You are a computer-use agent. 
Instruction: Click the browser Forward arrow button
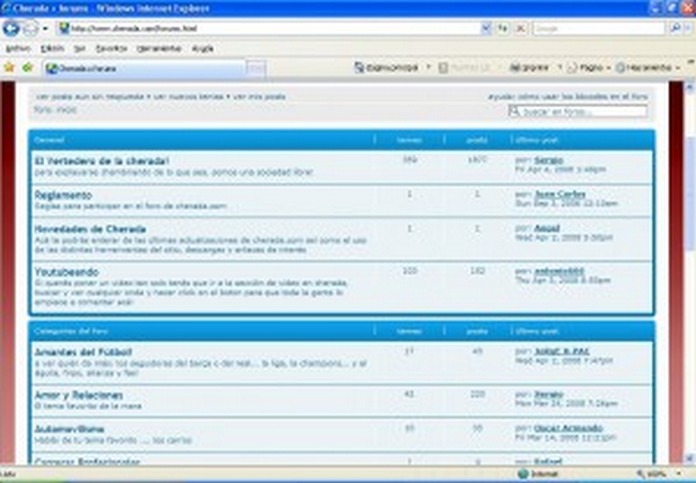coord(30,28)
